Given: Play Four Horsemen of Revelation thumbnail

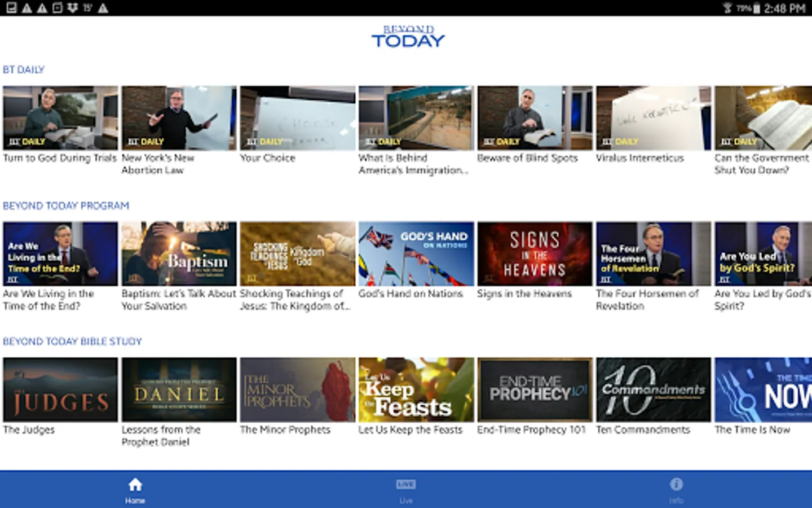Looking at the screenshot, I should click(x=654, y=254).
